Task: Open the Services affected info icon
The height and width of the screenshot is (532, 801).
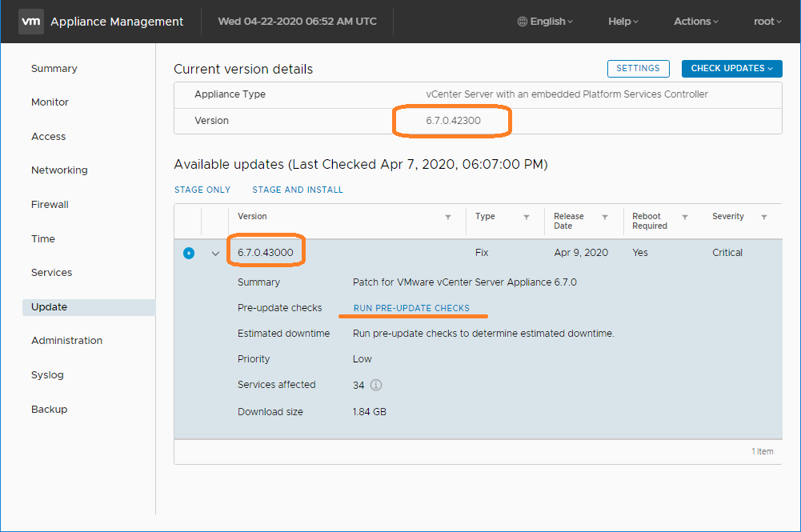Action: [x=376, y=385]
